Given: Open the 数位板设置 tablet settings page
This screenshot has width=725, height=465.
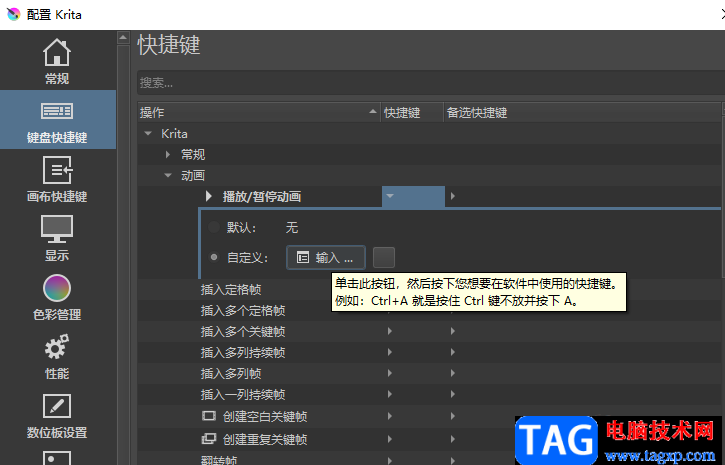Looking at the screenshot, I should point(57,415).
